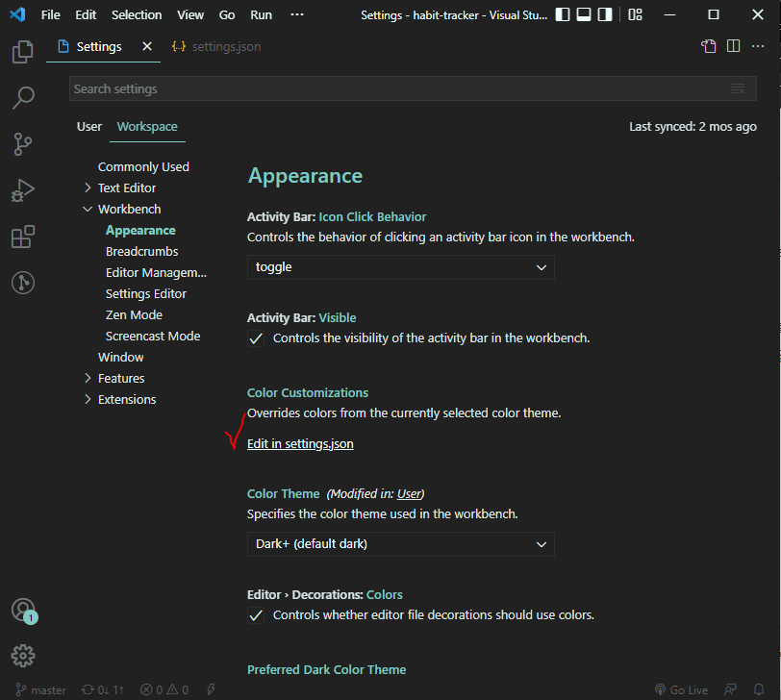781x700 pixels.
Task: Open the Run and Debug view
Action: tap(22, 190)
